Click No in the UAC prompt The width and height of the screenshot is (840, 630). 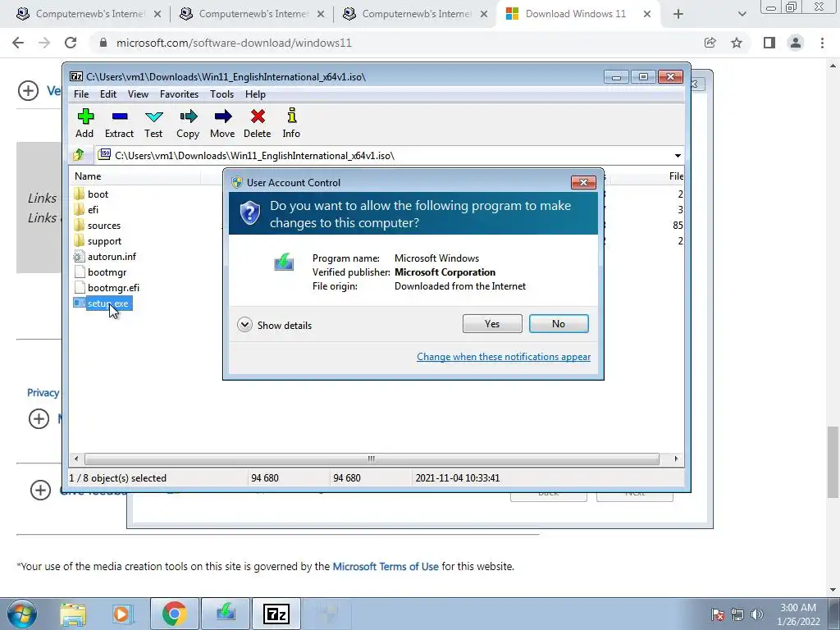[559, 323]
